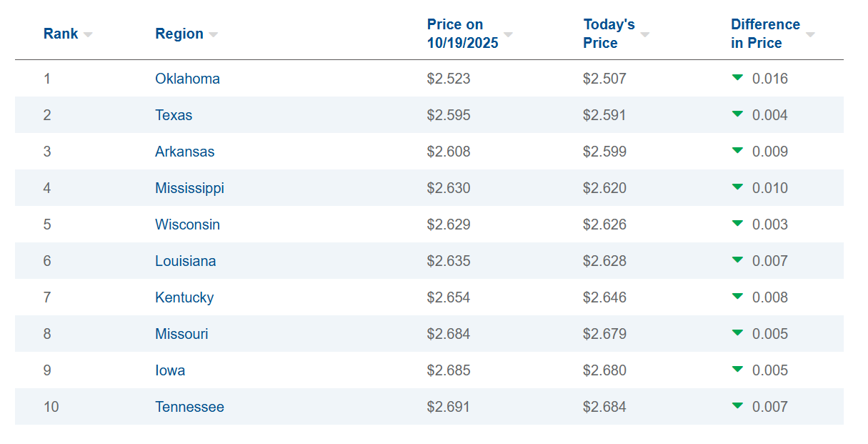Open the Wisconsin region link
The height and width of the screenshot is (444, 868).
tap(187, 225)
